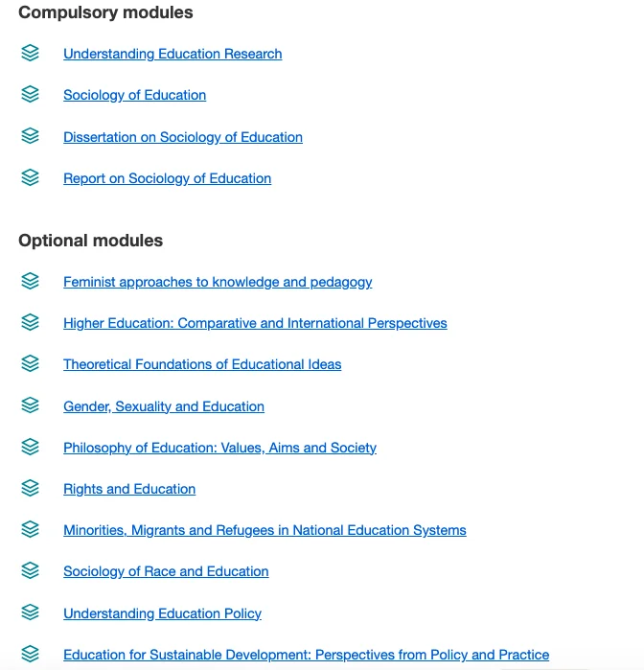Click the module icon beside Understanding Education Policy
Viewport: 644px width, 670px height.
pyautogui.click(x=30, y=612)
